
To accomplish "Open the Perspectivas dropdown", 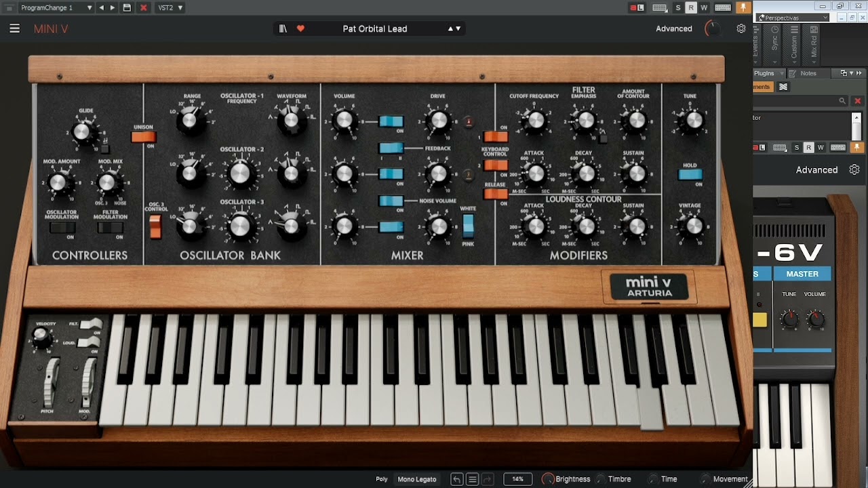I will pyautogui.click(x=793, y=18).
